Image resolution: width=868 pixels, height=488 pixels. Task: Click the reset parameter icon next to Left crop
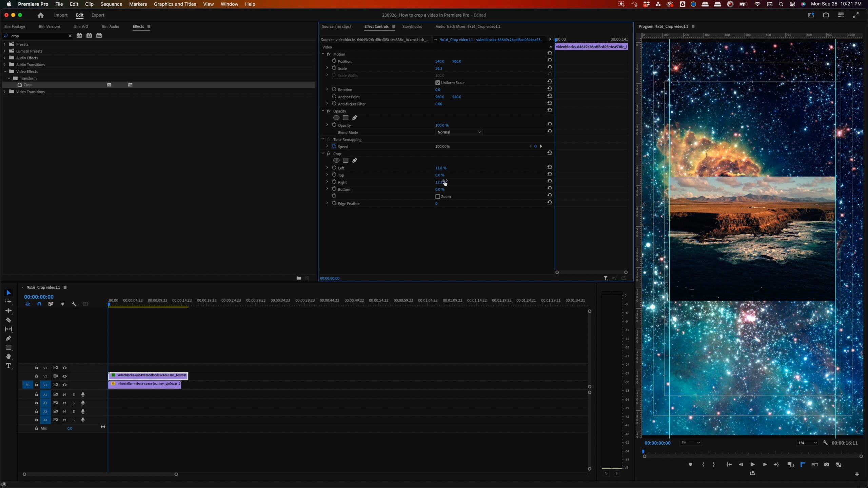coord(549,167)
